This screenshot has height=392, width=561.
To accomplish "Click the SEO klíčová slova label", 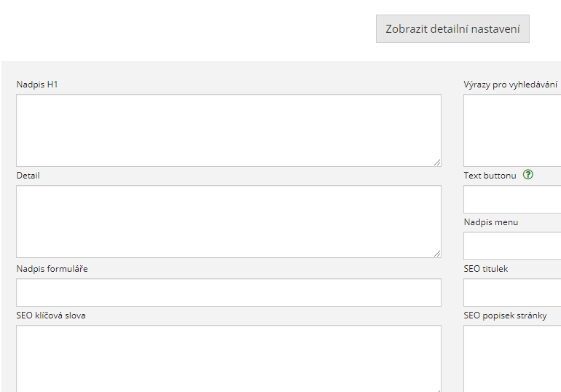I will tap(51, 315).
